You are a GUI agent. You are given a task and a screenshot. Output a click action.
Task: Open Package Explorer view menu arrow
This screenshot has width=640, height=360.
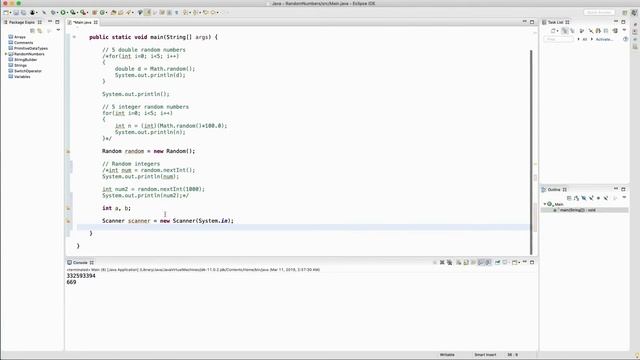point(58,30)
